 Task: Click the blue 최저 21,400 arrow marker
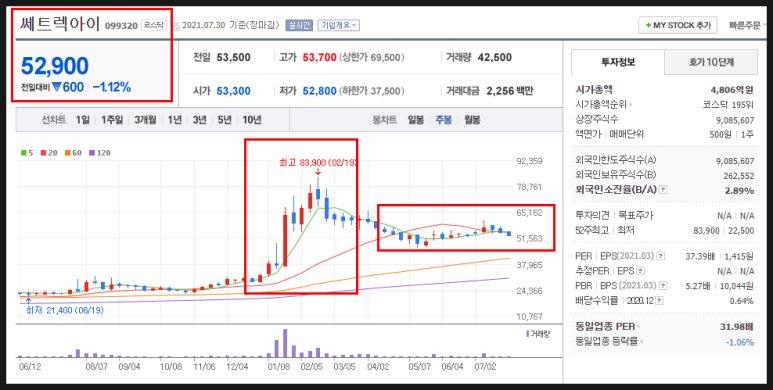[x=28, y=300]
